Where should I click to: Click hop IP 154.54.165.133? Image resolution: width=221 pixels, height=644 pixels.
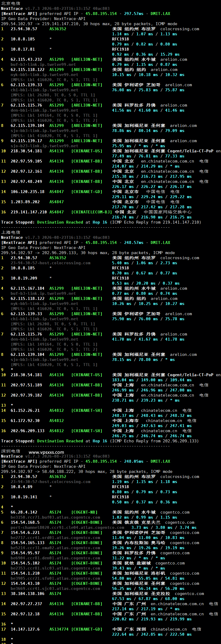coord(28,543)
